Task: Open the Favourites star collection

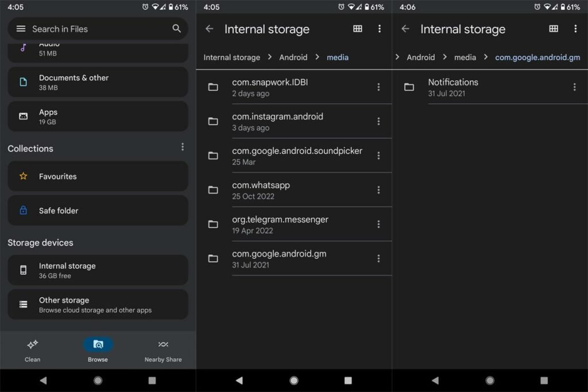Action: (23, 176)
